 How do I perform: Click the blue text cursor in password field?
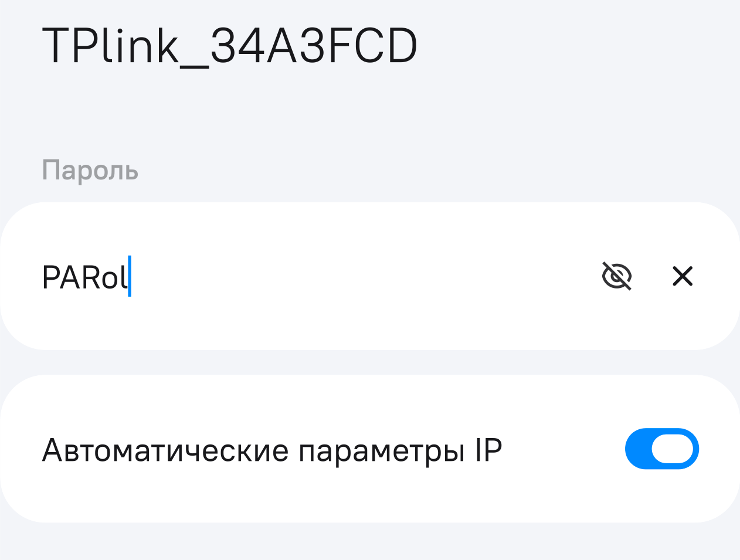click(x=130, y=276)
